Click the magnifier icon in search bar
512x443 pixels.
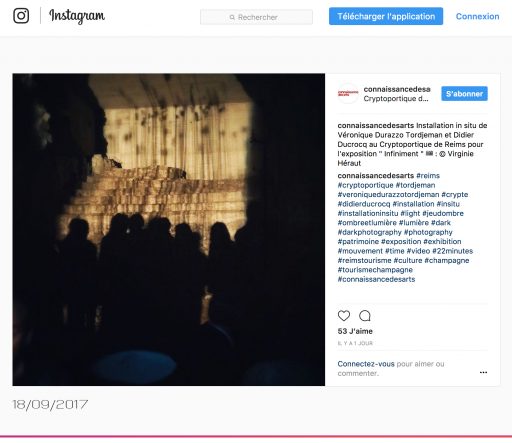tap(232, 17)
